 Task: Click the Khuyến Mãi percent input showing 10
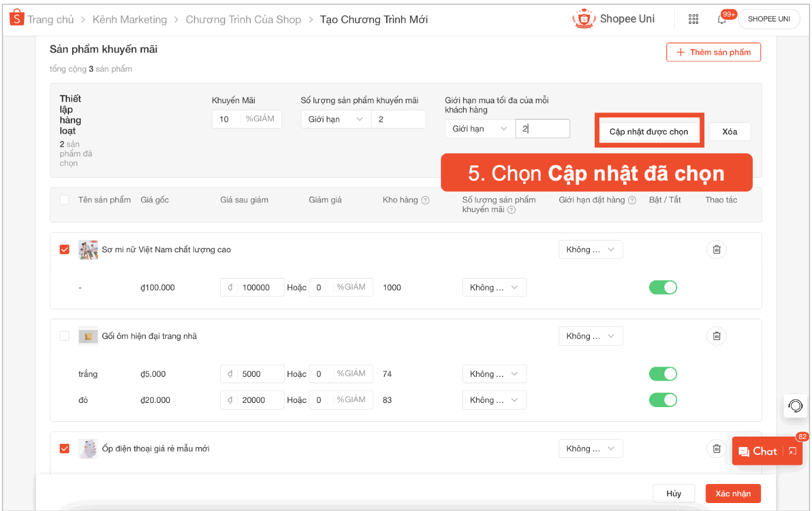[247, 119]
